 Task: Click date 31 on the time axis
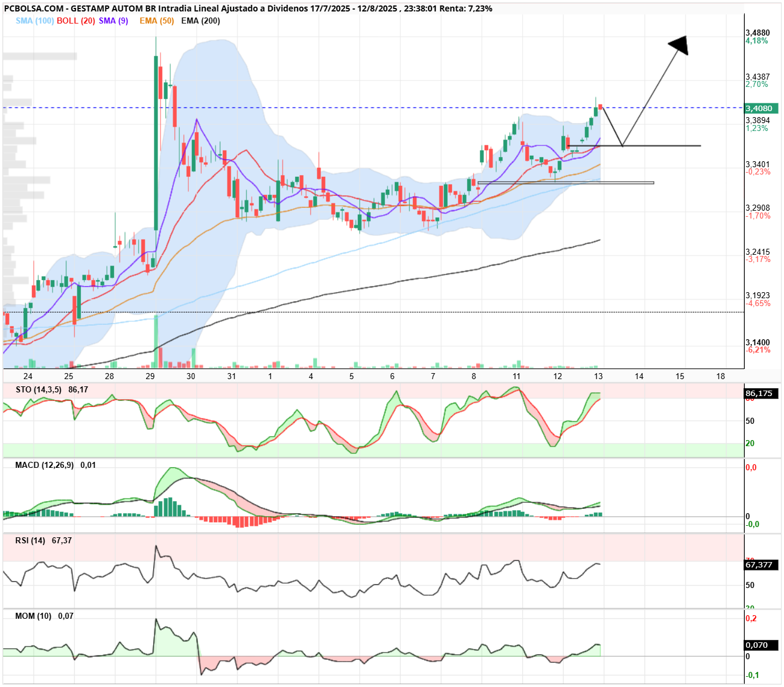point(232,376)
